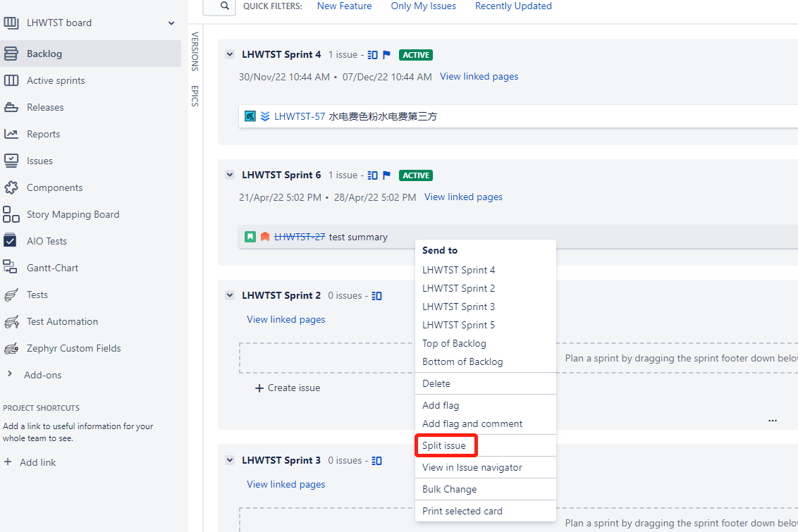Screen dimensions: 798x532
Task: Collapse LHWTST Sprint 4 section
Action: [229, 54]
